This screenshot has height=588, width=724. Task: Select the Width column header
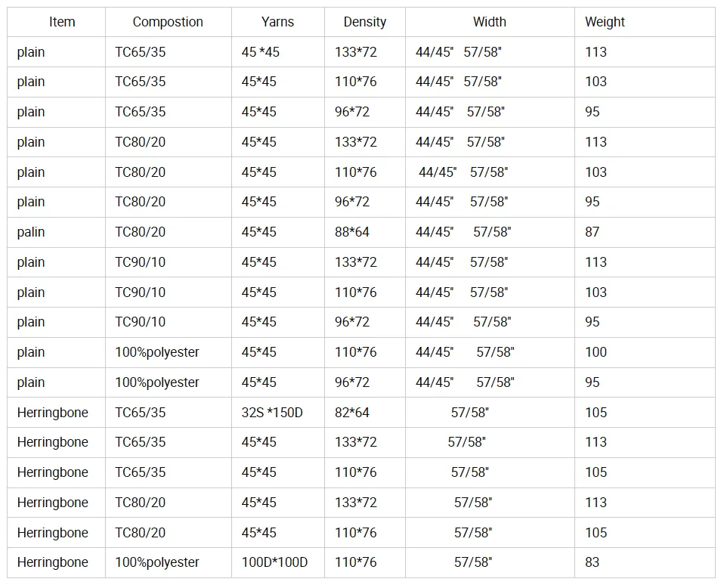coord(490,22)
